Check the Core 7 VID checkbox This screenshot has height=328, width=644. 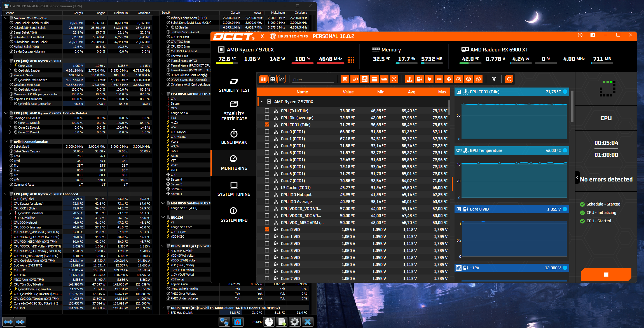267,279
